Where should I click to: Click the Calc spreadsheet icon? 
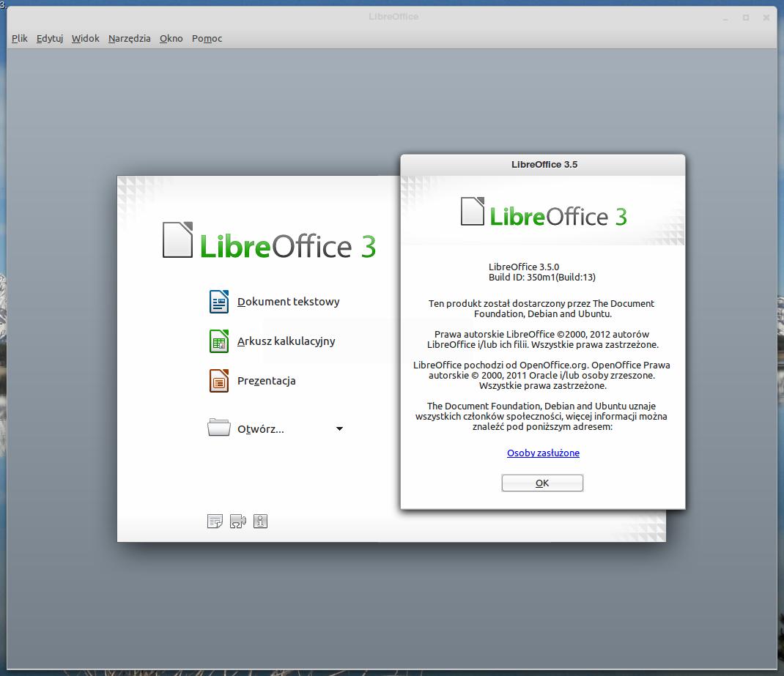pyautogui.click(x=219, y=341)
